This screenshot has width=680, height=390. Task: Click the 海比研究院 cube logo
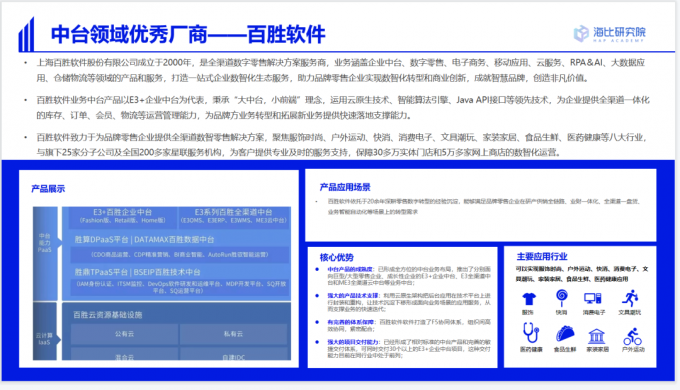pos(581,33)
